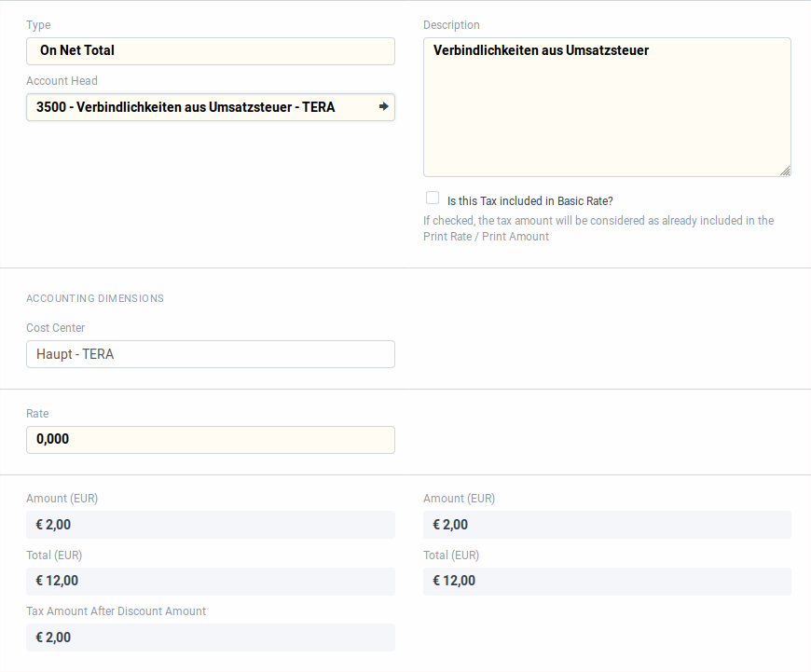Click inside the Rate input showing 0,000
The image size is (811, 672).
coord(210,439)
